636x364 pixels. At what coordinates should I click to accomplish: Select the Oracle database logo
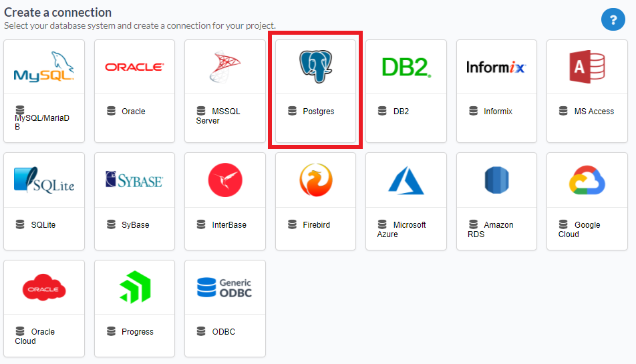134,67
